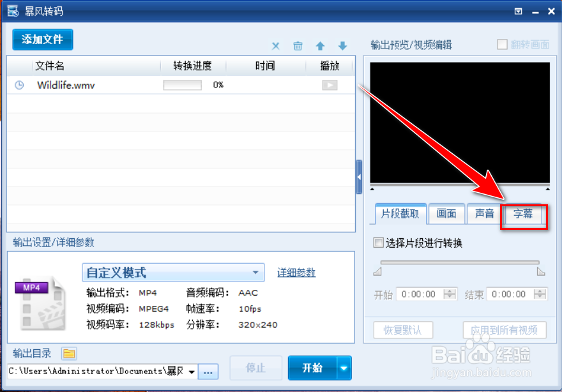Click the 播放 column header
The width and height of the screenshot is (562, 392).
(x=330, y=66)
